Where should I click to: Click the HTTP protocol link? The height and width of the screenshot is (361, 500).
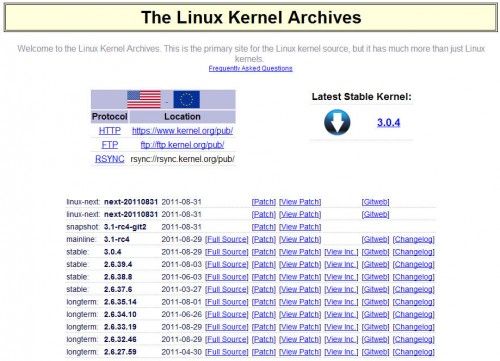click(x=110, y=131)
